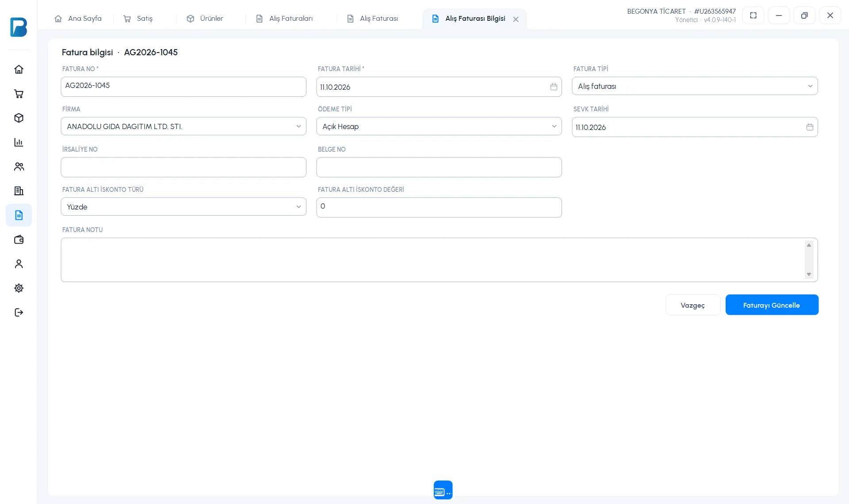Open the reports bar chart icon in sidebar
Viewport: 849px width, 504px height.
[x=19, y=142]
